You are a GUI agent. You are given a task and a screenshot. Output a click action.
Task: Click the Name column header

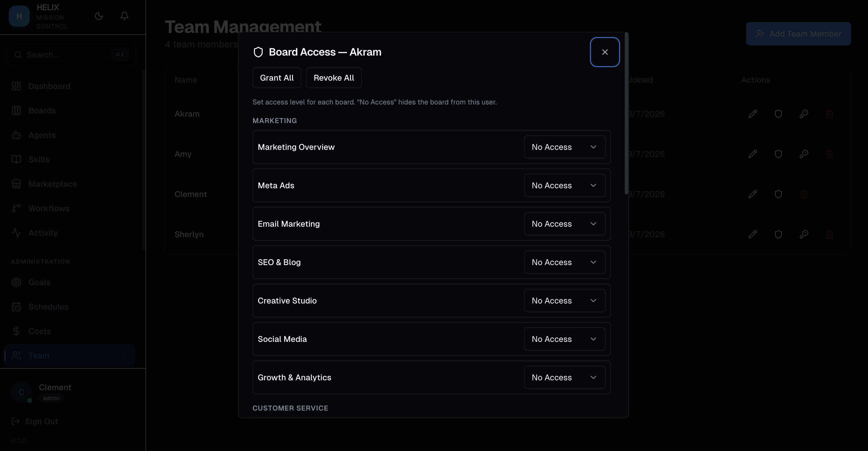pyautogui.click(x=186, y=80)
